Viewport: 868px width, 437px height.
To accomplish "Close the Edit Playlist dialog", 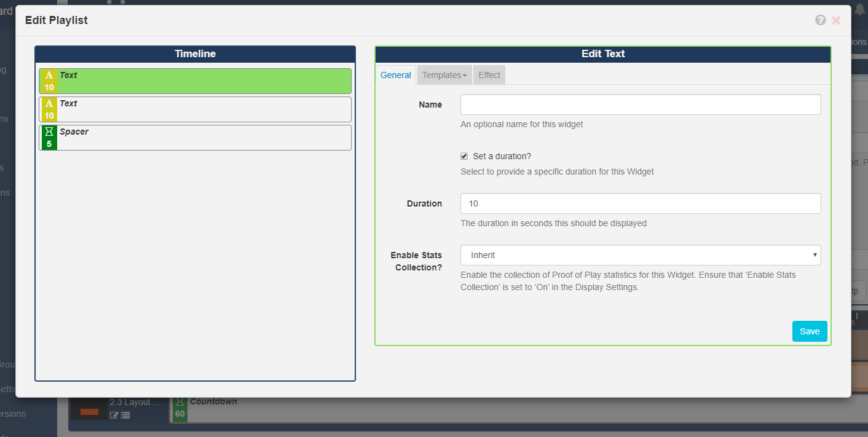I will click(x=836, y=20).
